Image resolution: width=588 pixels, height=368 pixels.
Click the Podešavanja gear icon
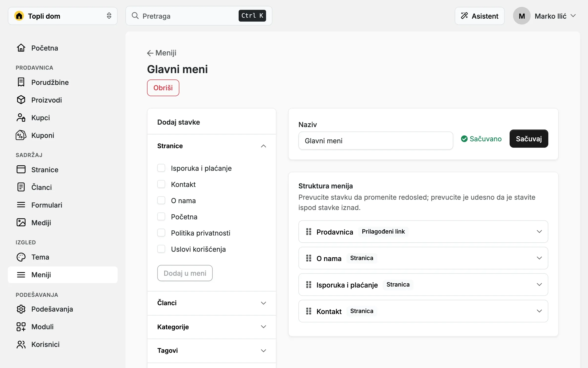click(x=21, y=309)
